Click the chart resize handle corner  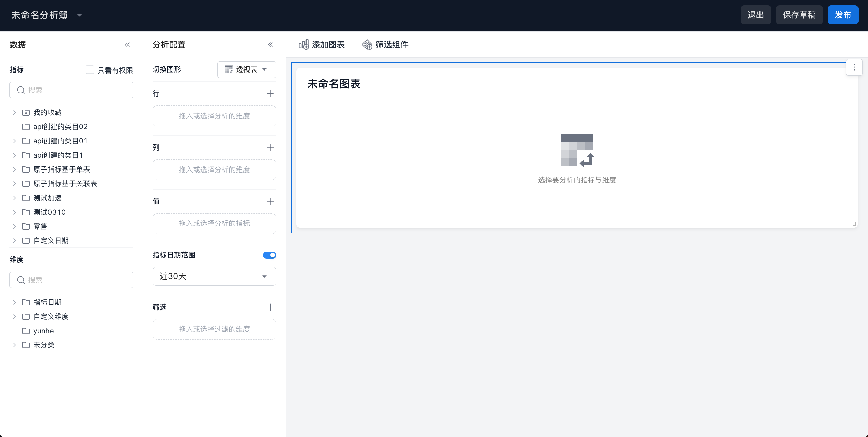click(x=854, y=224)
